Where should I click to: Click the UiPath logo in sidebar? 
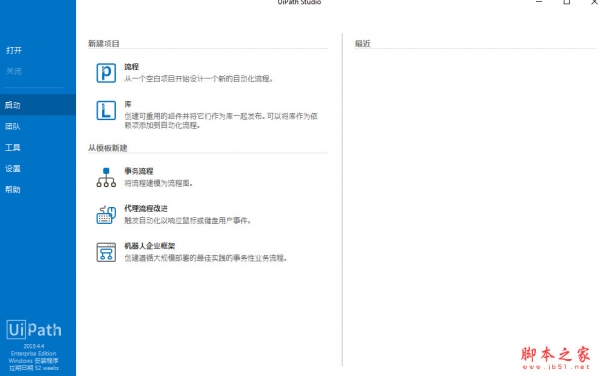tap(34, 330)
